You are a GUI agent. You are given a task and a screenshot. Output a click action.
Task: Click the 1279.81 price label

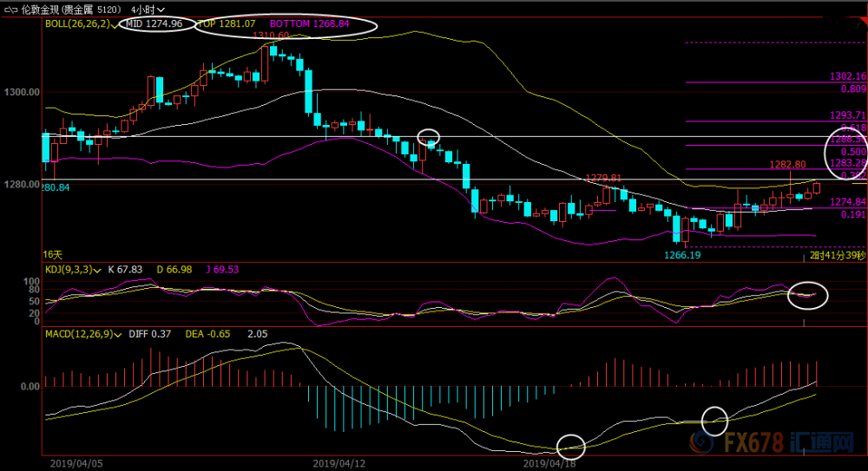pos(603,178)
